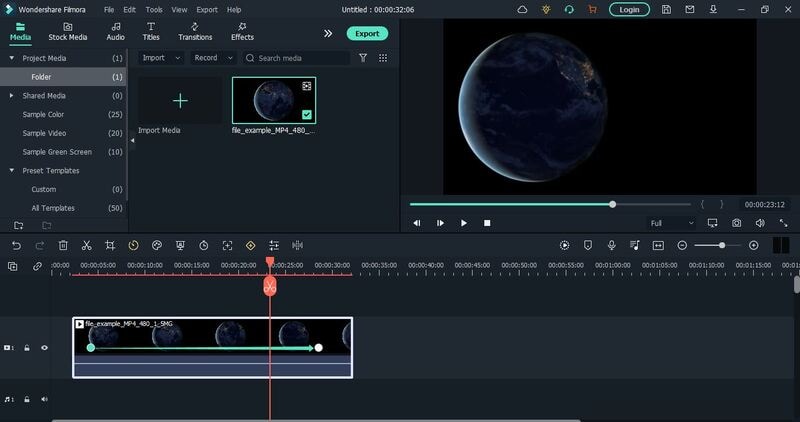
Task: Open the View menu
Action: [x=179, y=10]
